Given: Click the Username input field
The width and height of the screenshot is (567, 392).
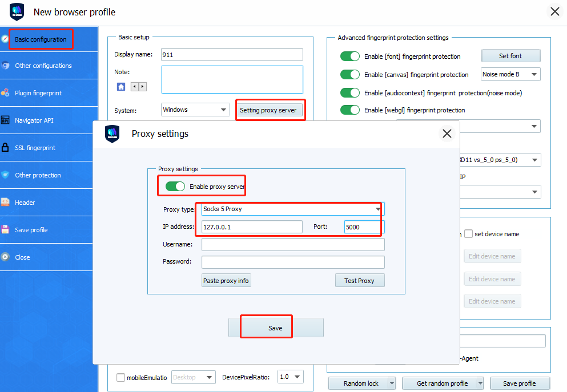Looking at the screenshot, I should click(292, 245).
